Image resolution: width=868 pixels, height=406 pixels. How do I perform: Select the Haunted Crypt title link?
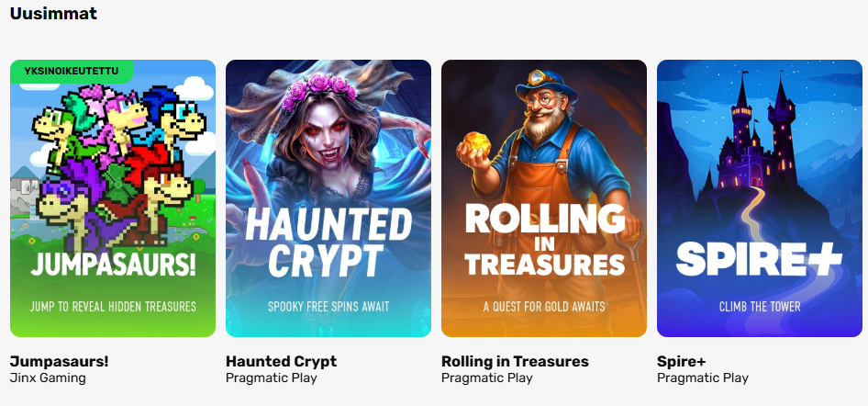tap(281, 362)
